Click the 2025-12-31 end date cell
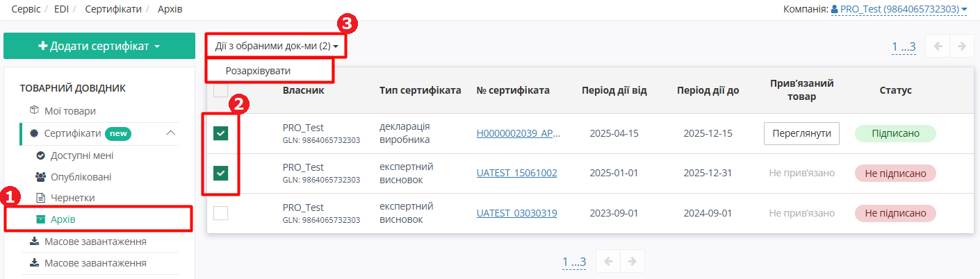The image size is (980, 279). 708,173
